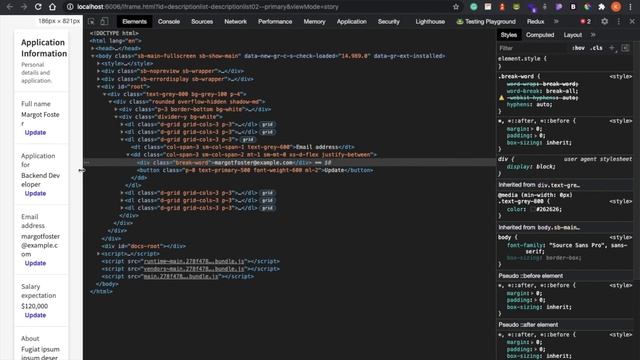
Task: Go to the browser home page icon
Action: pyautogui.click(x=52, y=7)
